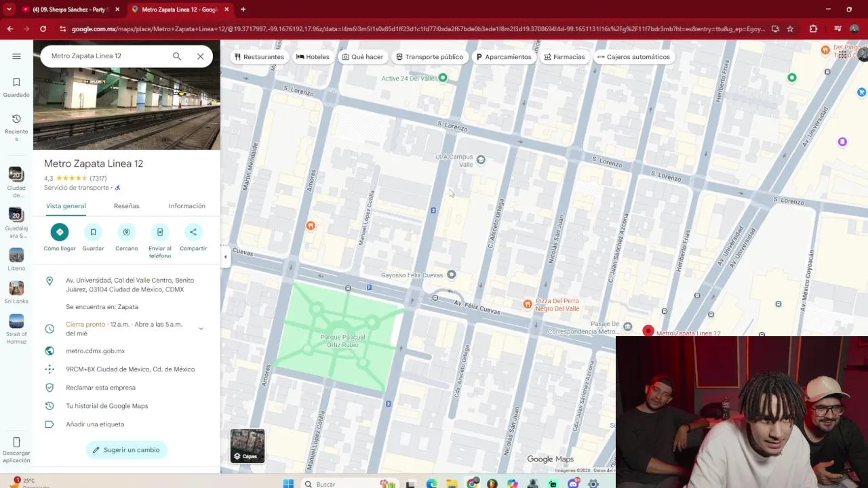Open the Google Maps hamburger menu

(16, 56)
